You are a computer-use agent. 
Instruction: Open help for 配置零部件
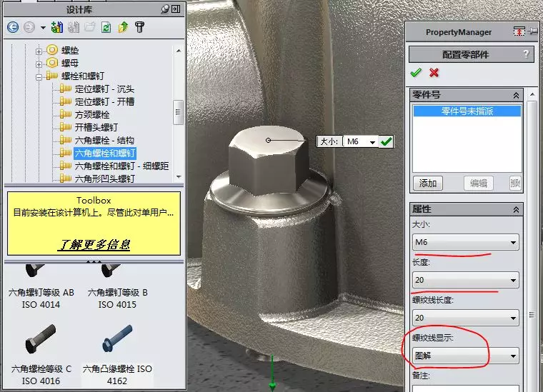526,54
